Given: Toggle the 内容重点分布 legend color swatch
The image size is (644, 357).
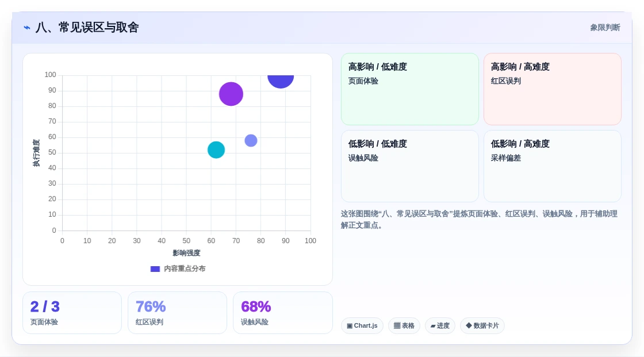Looking at the screenshot, I should pos(155,269).
